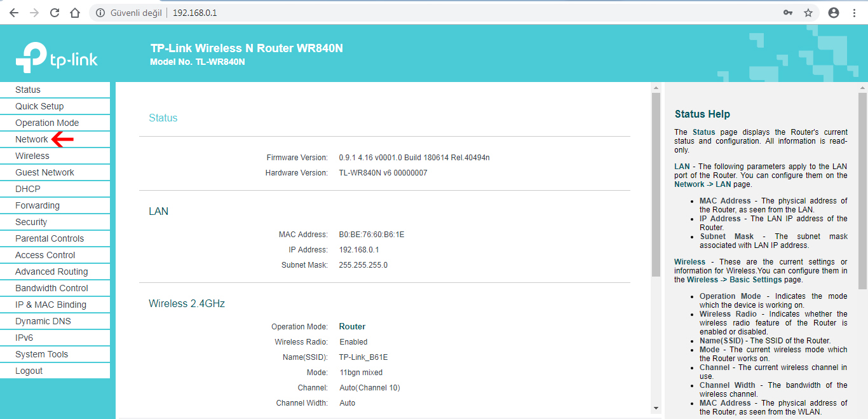
Task: Open the DHCP menu
Action: [55, 189]
